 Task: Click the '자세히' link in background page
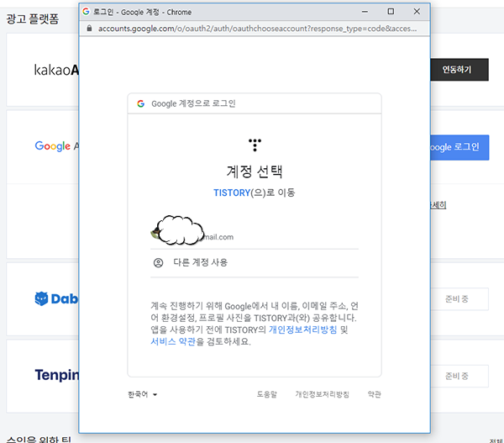pyautogui.click(x=438, y=205)
